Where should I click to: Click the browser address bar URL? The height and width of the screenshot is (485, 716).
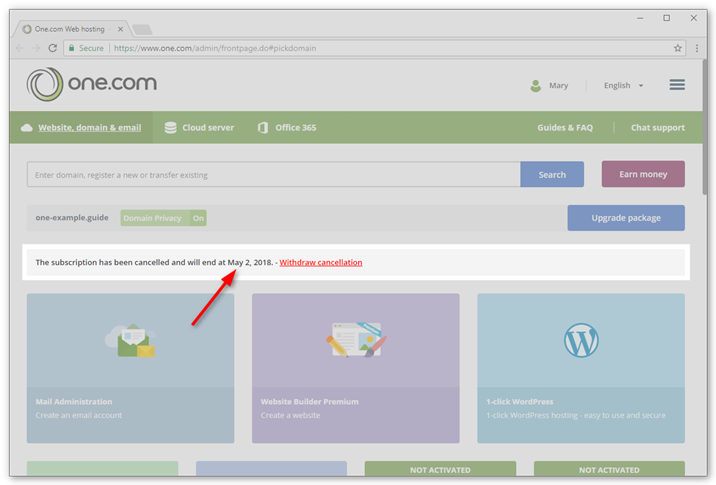tap(215, 48)
